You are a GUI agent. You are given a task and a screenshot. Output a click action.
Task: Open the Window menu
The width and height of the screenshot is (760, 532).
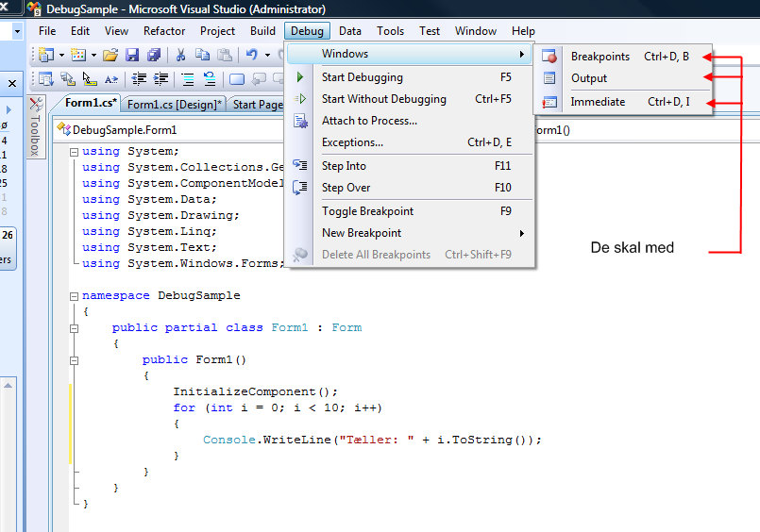coord(476,31)
